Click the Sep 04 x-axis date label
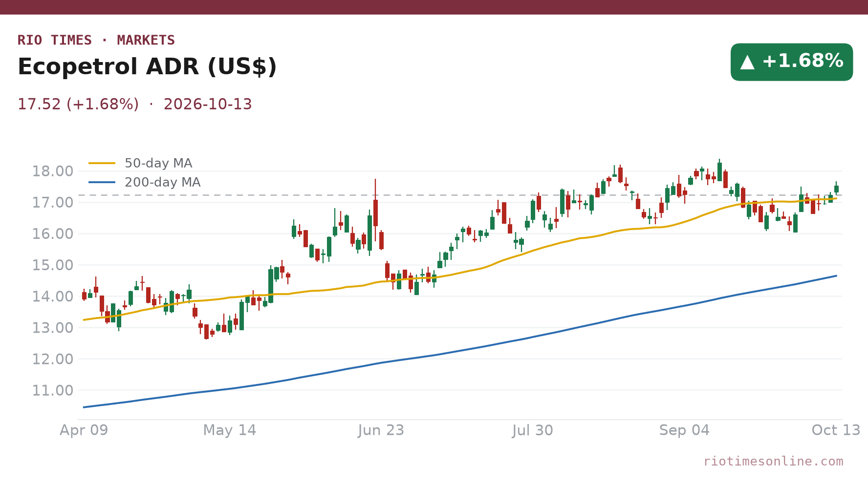This screenshot has height=488, width=868. pos(684,430)
